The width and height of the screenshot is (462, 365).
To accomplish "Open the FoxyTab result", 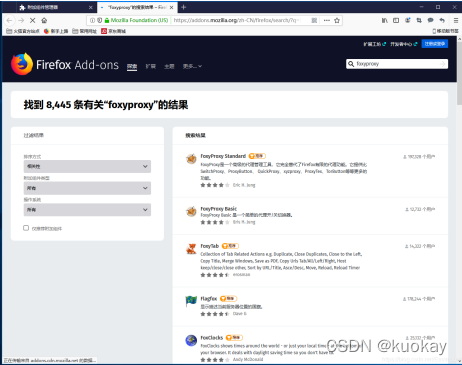I will tap(210, 246).
